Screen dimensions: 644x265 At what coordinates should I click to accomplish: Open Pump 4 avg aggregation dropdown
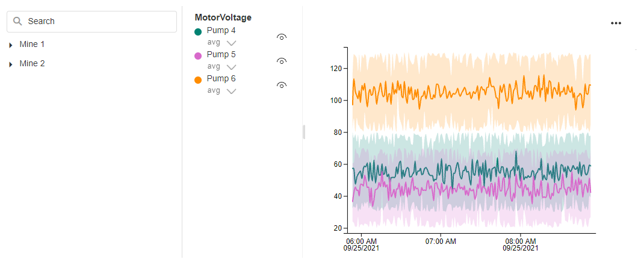(x=231, y=43)
